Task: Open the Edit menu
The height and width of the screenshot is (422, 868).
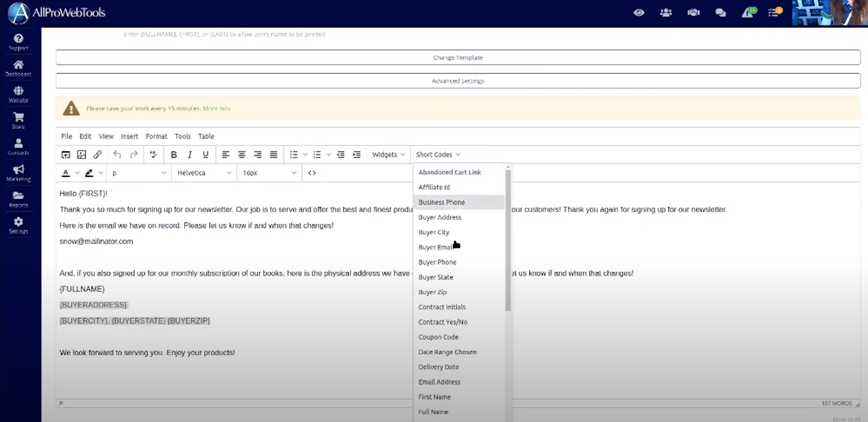Action: [85, 136]
